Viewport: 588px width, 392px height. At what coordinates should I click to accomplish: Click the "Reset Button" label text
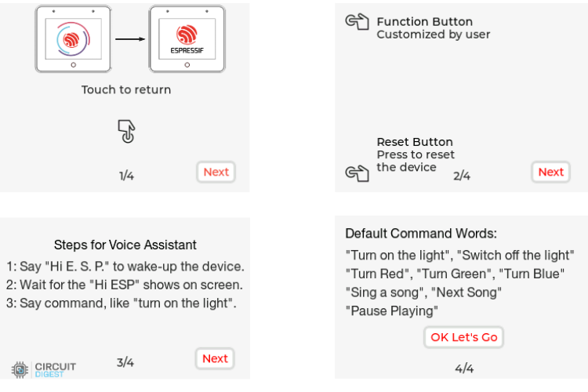[x=415, y=142]
